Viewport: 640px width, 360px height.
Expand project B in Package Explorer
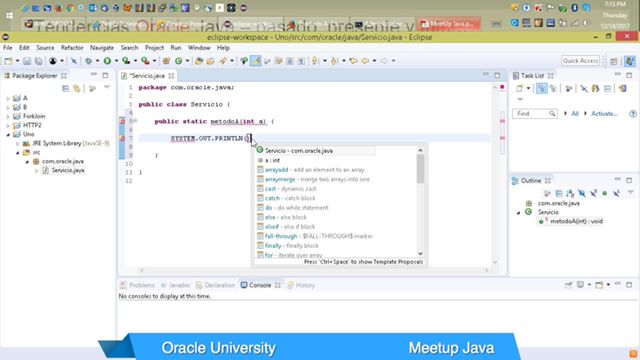click(x=8, y=107)
